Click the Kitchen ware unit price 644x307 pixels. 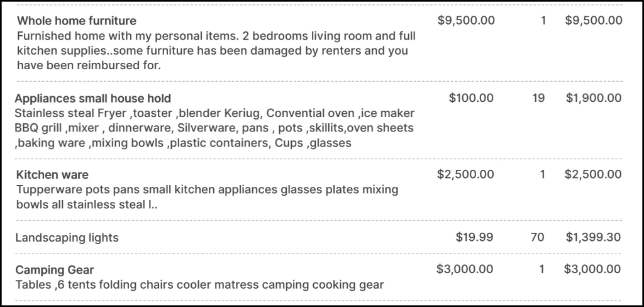click(x=465, y=174)
